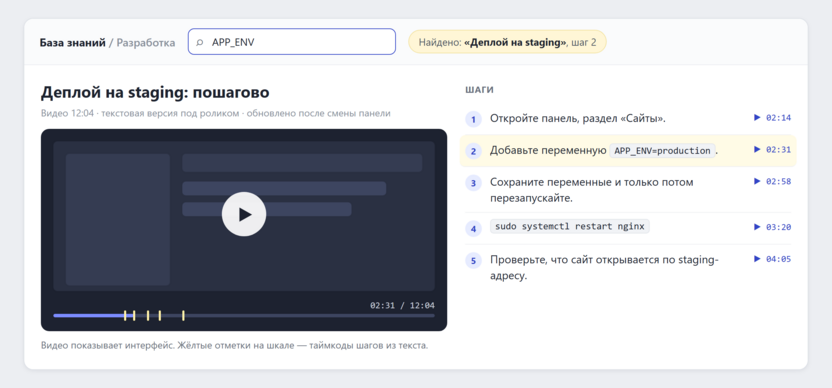The width and height of the screenshot is (832, 388).
Task: Click step number 4 badge
Action: click(473, 229)
